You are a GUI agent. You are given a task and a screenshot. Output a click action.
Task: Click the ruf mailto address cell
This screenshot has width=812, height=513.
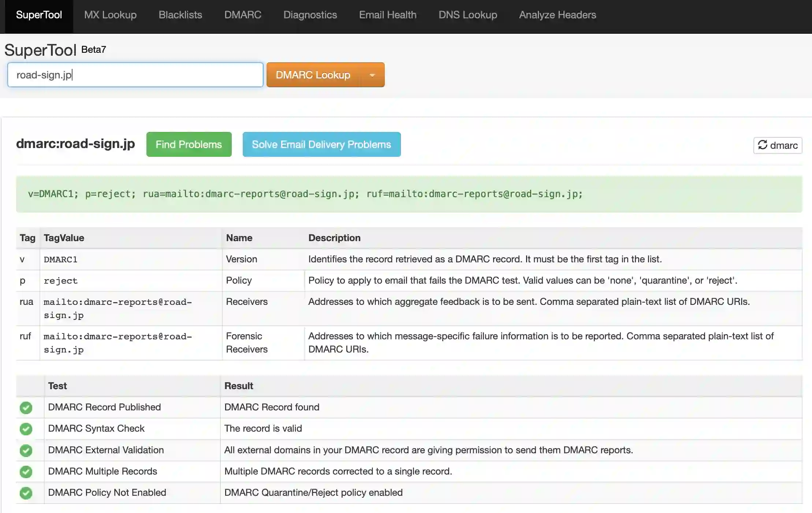coord(131,343)
